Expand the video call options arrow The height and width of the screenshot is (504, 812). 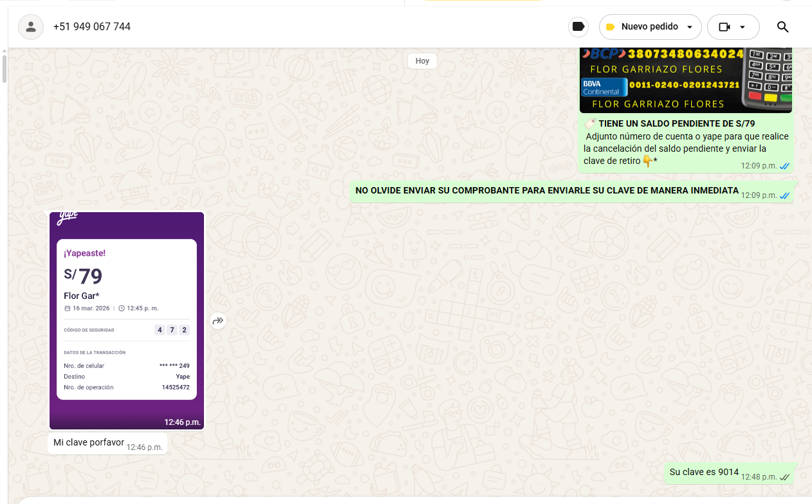click(743, 27)
